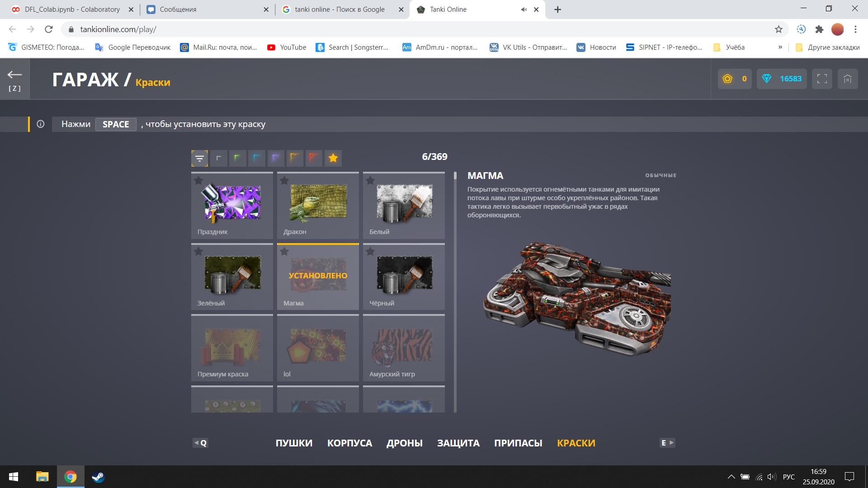This screenshot has height=488, width=868.
Task: Select the Чёрный paint card
Action: click(x=404, y=277)
